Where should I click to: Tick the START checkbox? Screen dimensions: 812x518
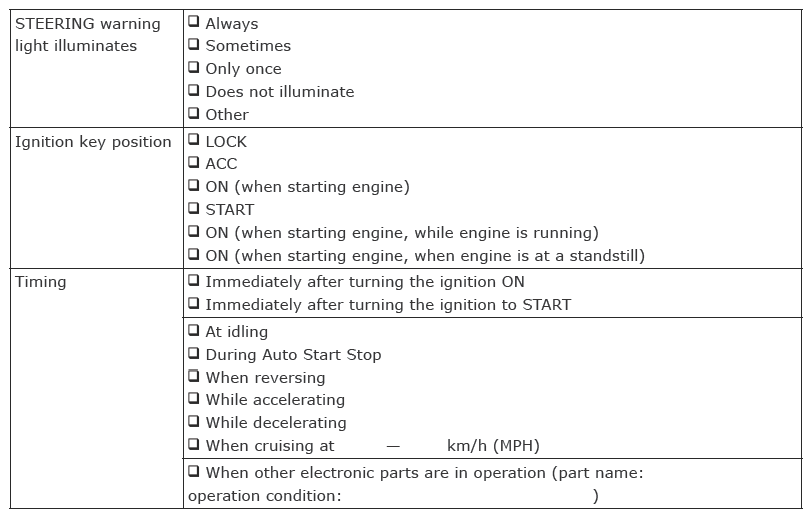pyautogui.click(x=194, y=209)
